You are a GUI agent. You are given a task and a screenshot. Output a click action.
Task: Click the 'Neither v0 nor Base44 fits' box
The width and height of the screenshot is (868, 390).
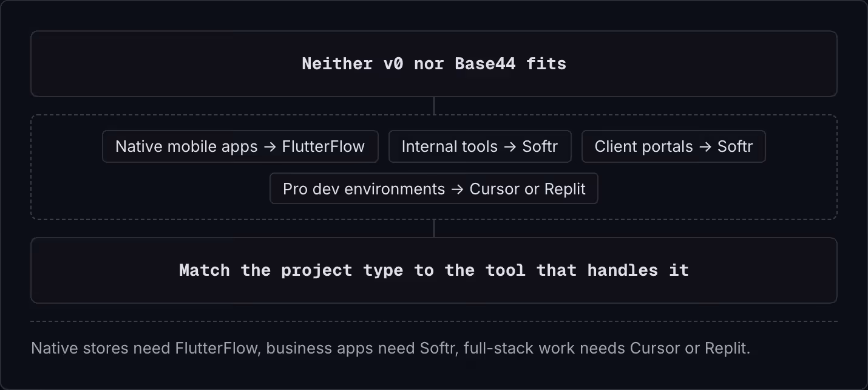(x=434, y=64)
